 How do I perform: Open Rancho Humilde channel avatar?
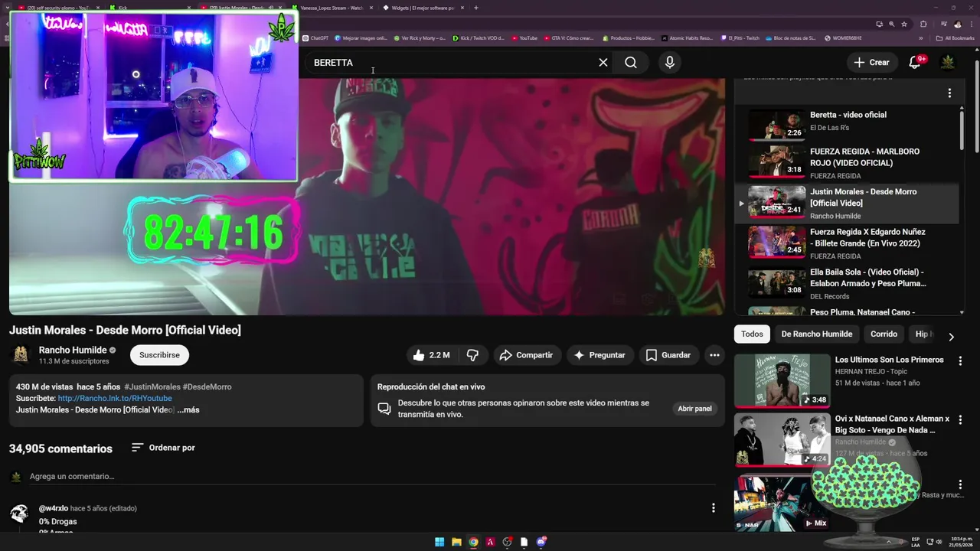[21, 354]
